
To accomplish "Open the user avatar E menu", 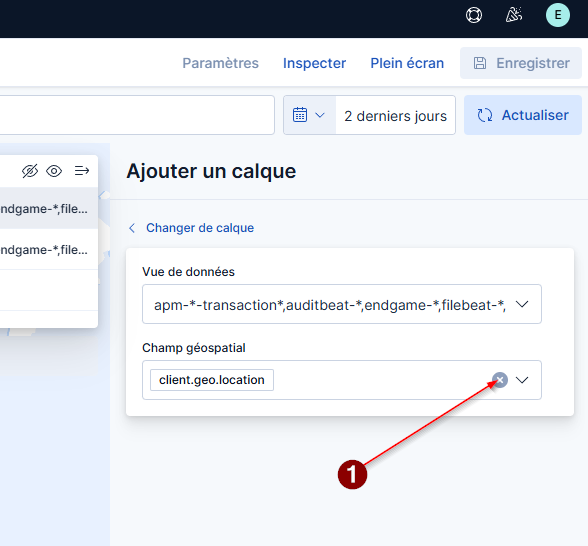I will tap(558, 15).
